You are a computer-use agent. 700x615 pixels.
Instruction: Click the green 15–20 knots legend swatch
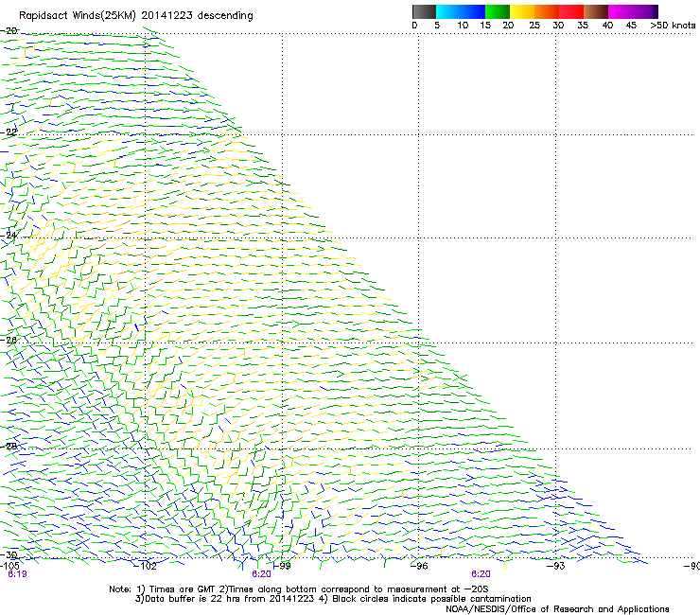[x=498, y=11]
